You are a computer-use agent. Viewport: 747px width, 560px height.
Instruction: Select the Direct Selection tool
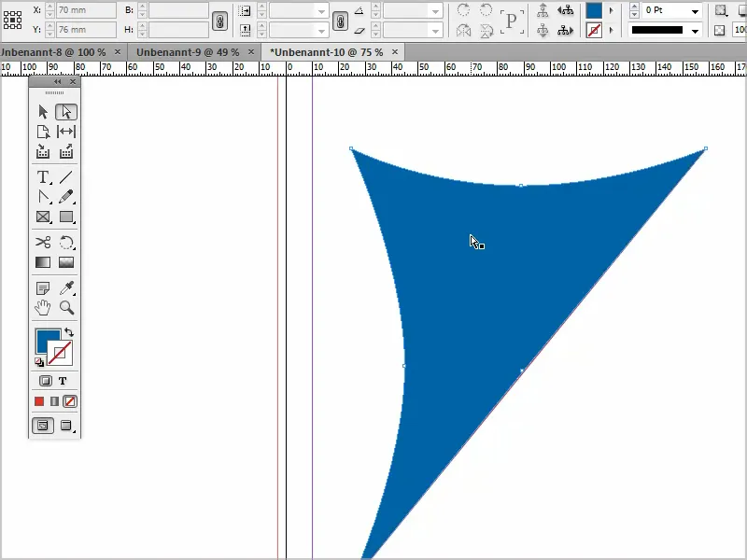tap(66, 112)
